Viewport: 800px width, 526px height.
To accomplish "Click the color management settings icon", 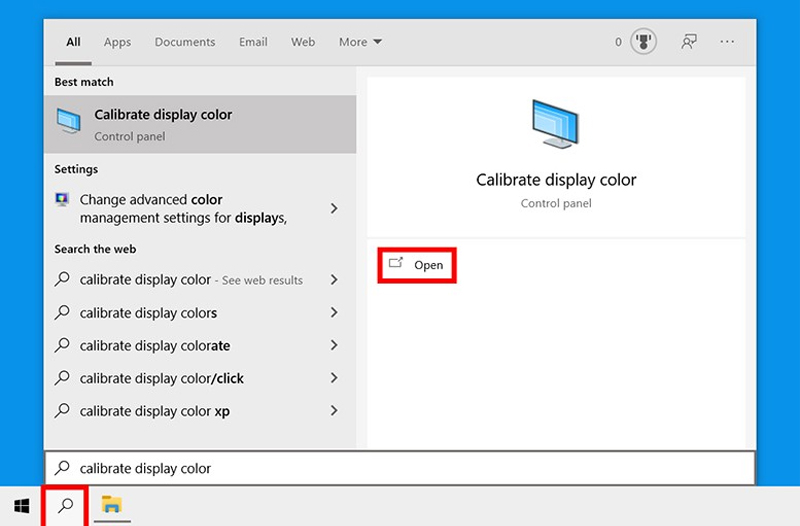I will click(62, 199).
